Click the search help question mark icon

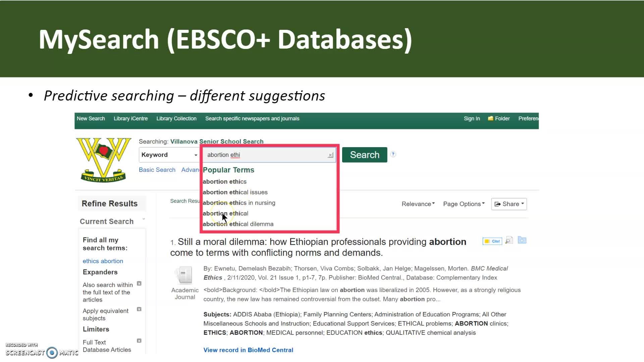coord(393,154)
